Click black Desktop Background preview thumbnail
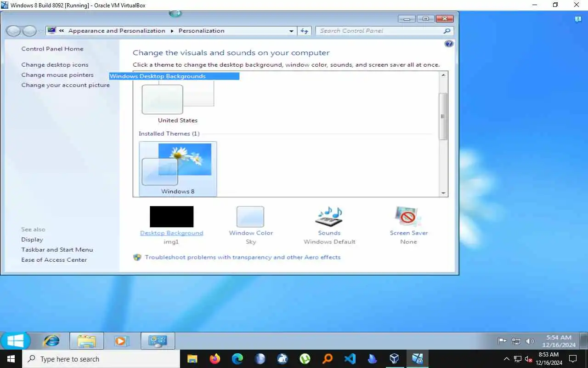The image size is (588, 368). tap(171, 217)
